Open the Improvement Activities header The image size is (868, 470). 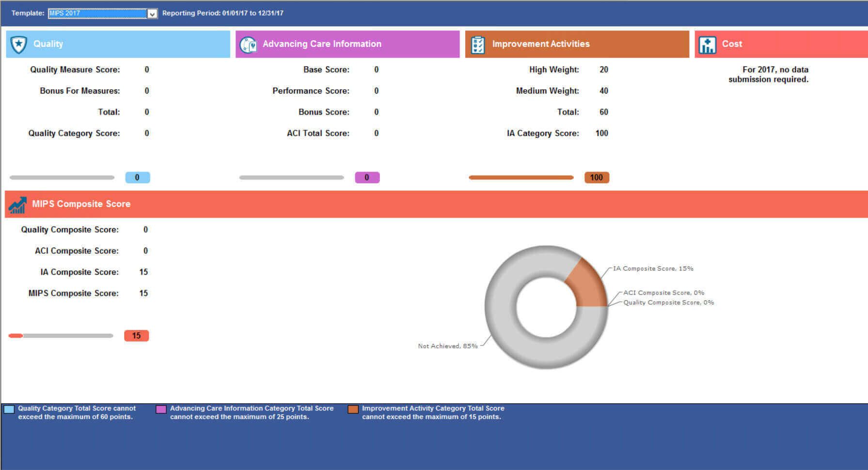click(x=577, y=44)
